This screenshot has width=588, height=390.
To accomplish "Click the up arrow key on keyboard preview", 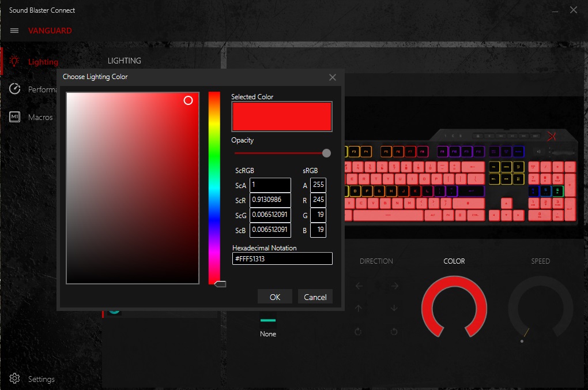I will (506, 204).
